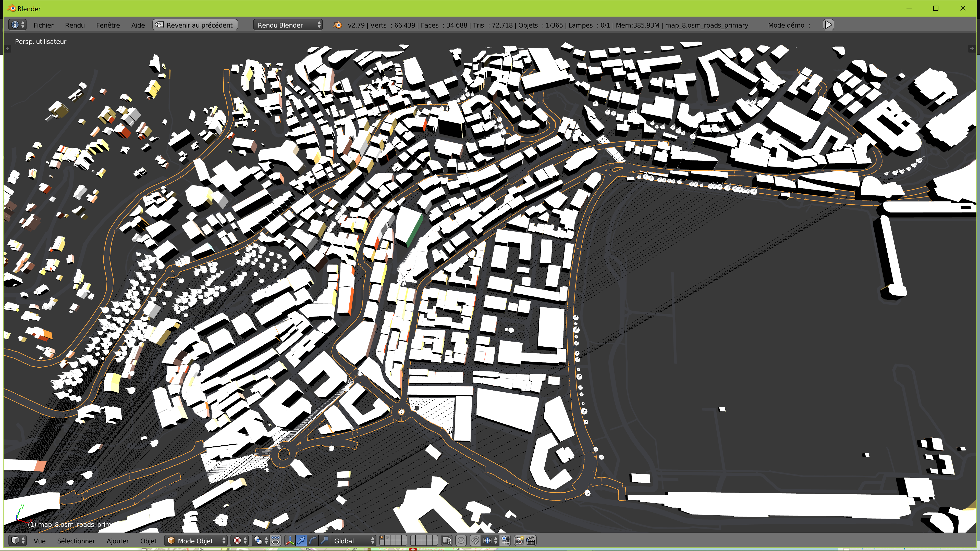Start the Mode démo play button
980x551 pixels.
coord(828,25)
